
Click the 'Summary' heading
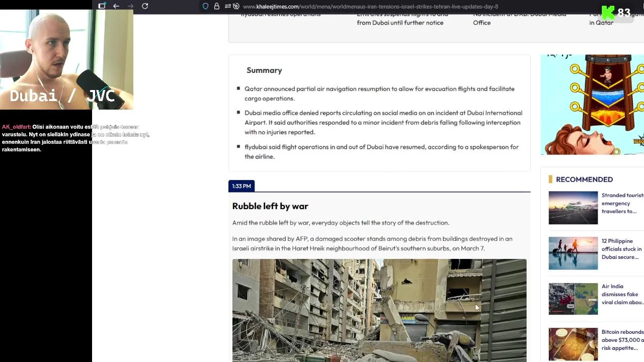(264, 70)
